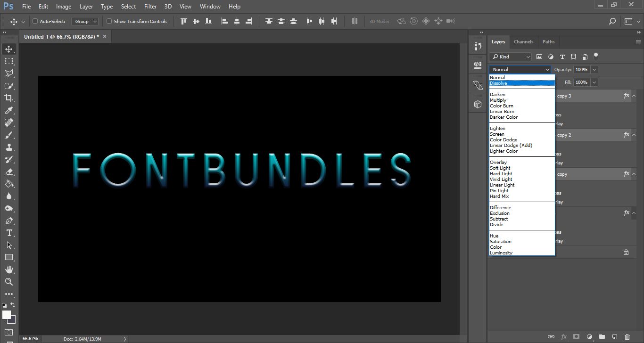This screenshot has width=644, height=343.
Task: Select the Paint Bucket tool
Action: 9,184
